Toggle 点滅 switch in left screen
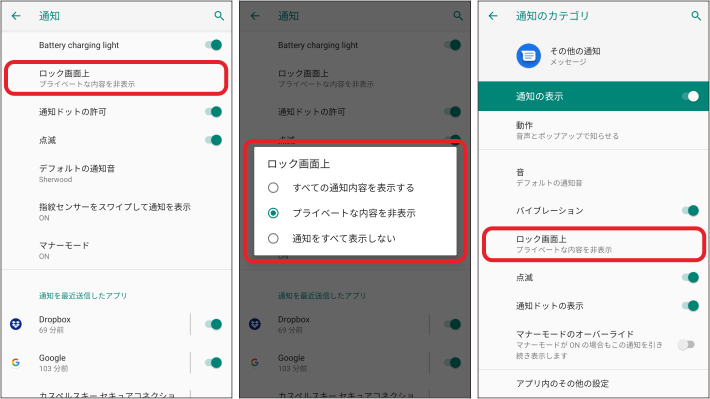Viewport: 710px width, 399px height. pyautogui.click(x=214, y=140)
